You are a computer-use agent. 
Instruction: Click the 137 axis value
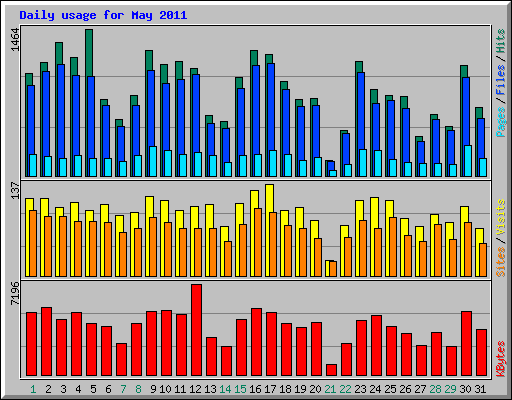pos(16,191)
